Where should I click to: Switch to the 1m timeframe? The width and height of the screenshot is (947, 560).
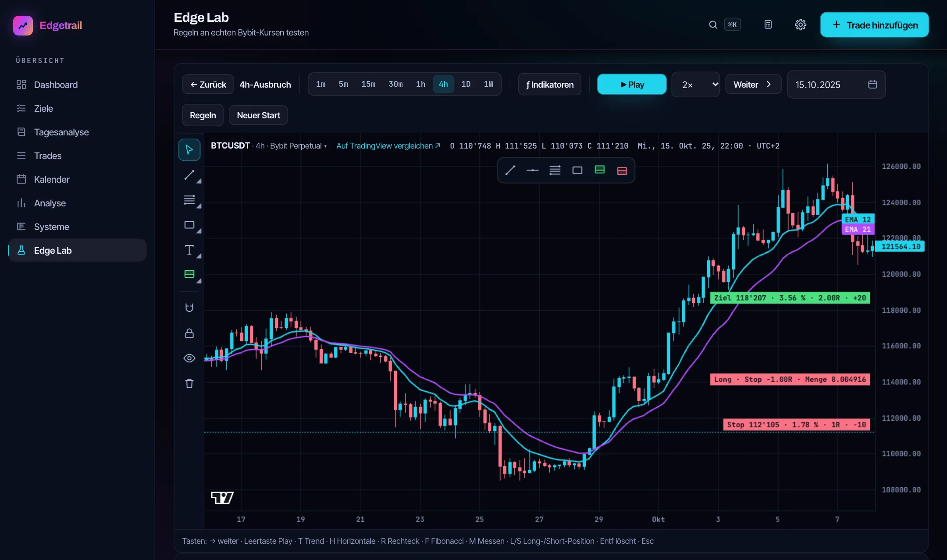(x=321, y=84)
